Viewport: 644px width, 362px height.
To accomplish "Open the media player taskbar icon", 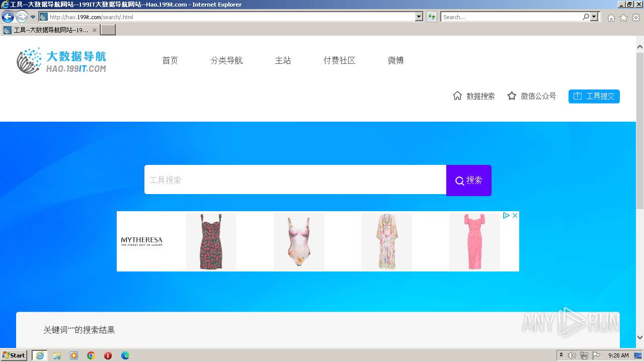I will [x=74, y=355].
